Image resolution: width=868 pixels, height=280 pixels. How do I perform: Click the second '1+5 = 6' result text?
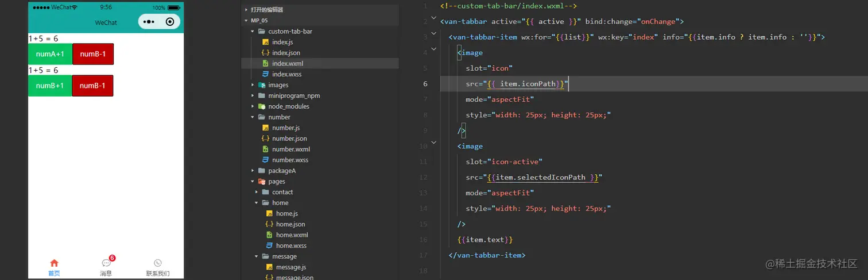[44, 70]
